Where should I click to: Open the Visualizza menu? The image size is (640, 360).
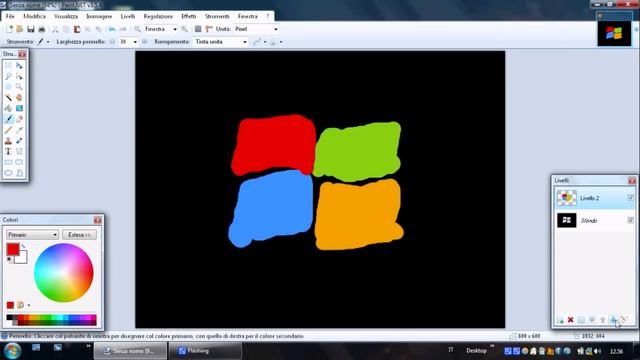pyautogui.click(x=66, y=16)
